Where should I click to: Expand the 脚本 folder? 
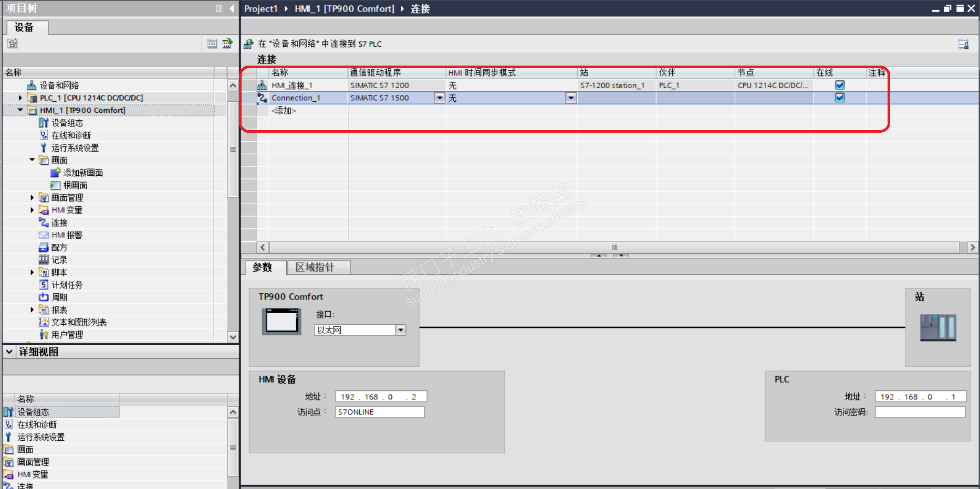pyautogui.click(x=32, y=272)
